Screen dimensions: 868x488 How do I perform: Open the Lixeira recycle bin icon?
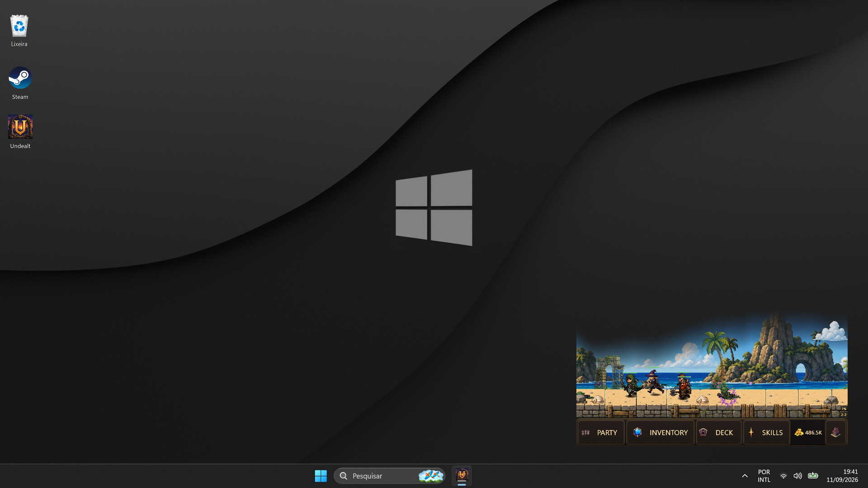click(19, 31)
